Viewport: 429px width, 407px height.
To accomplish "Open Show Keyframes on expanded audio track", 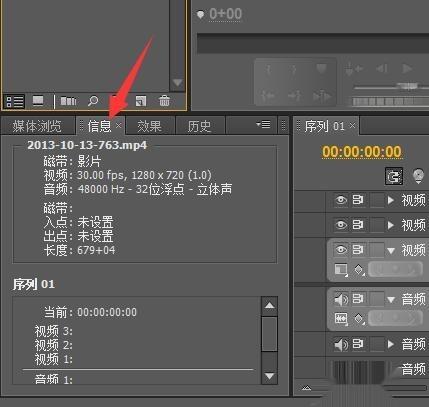I will pyautogui.click(x=359, y=319).
